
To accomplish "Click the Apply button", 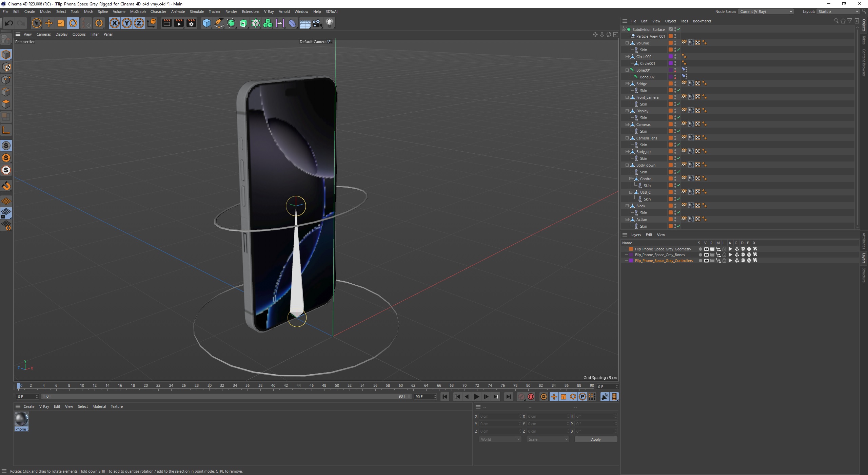I will pos(596,439).
